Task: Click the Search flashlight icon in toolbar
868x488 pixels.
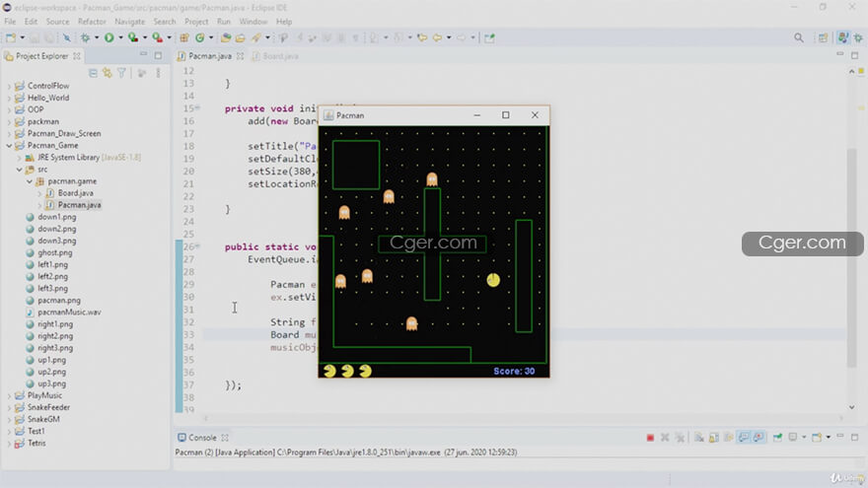Action: click(256, 37)
